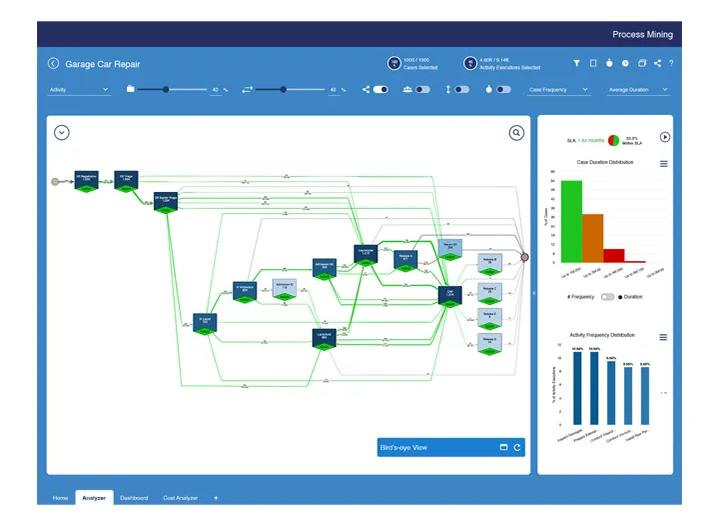Click the Activity Frequency Distribution chart title
The width and height of the screenshot is (719, 526).
pyautogui.click(x=602, y=335)
